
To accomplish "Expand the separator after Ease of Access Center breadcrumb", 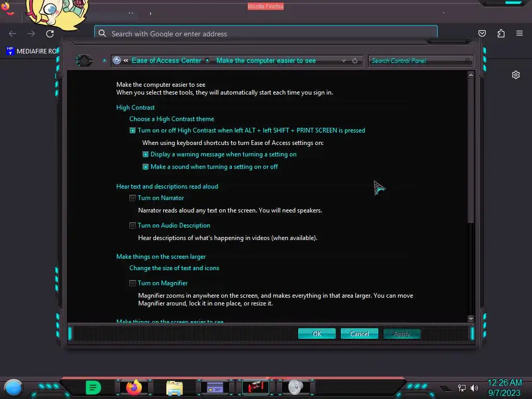I will tap(208, 60).
